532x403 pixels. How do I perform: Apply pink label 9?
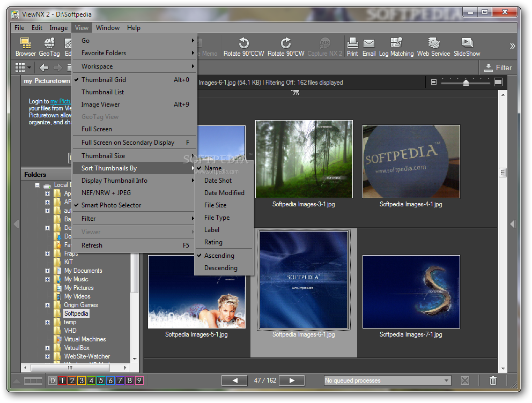139,380
